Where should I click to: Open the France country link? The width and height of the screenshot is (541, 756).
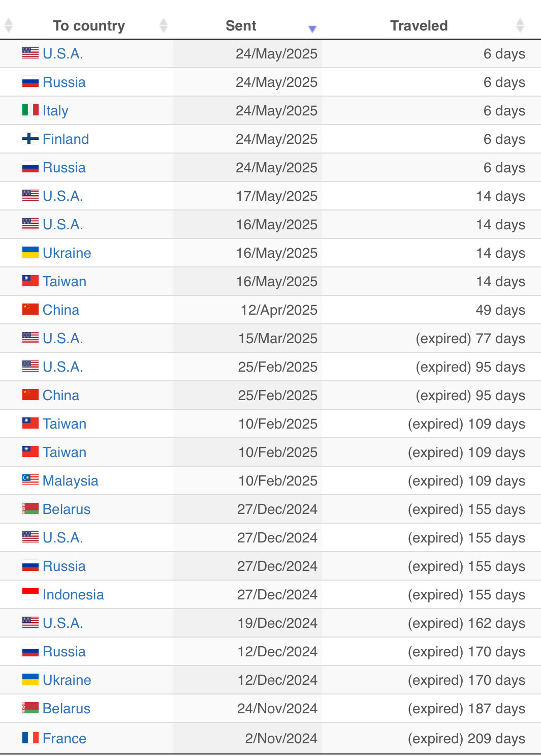pyautogui.click(x=65, y=738)
